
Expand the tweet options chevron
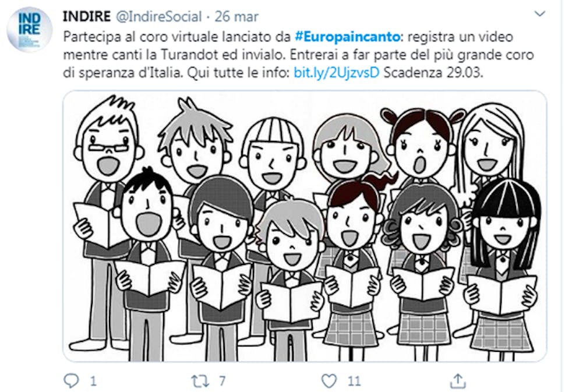tap(540, 14)
